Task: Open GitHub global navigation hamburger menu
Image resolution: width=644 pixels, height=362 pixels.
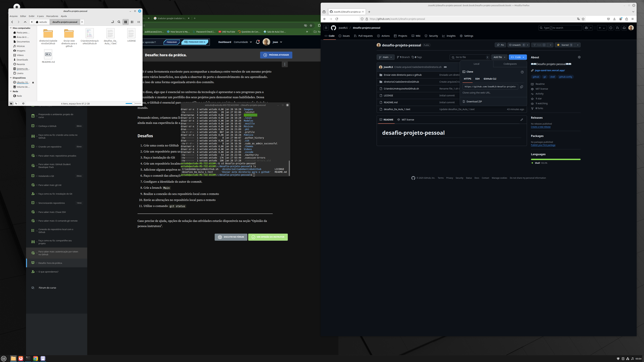Action: (x=326, y=28)
